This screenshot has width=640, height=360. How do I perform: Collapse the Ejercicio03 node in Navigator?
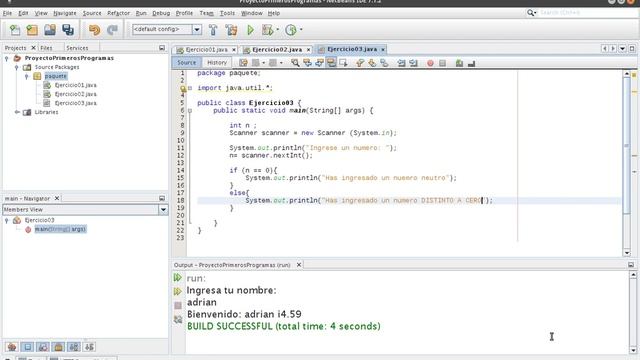7,220
